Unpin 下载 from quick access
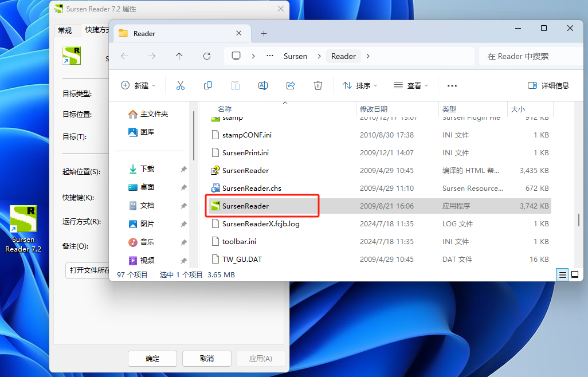Image resolution: width=588 pixels, height=377 pixels. [184, 169]
